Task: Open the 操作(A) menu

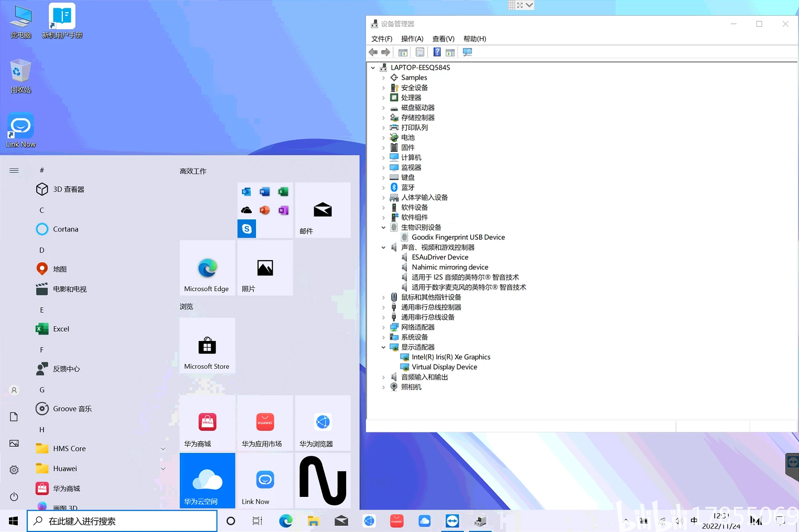Action: (412, 39)
